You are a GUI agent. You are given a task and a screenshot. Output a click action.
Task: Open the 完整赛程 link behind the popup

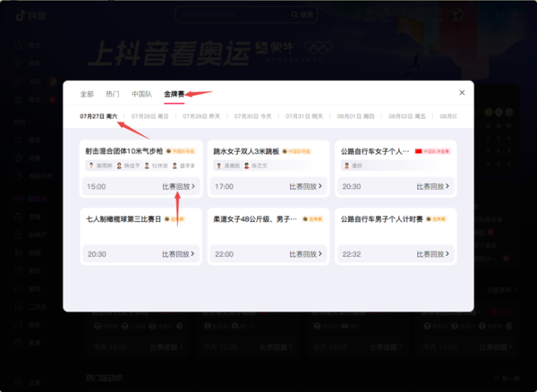(502, 290)
